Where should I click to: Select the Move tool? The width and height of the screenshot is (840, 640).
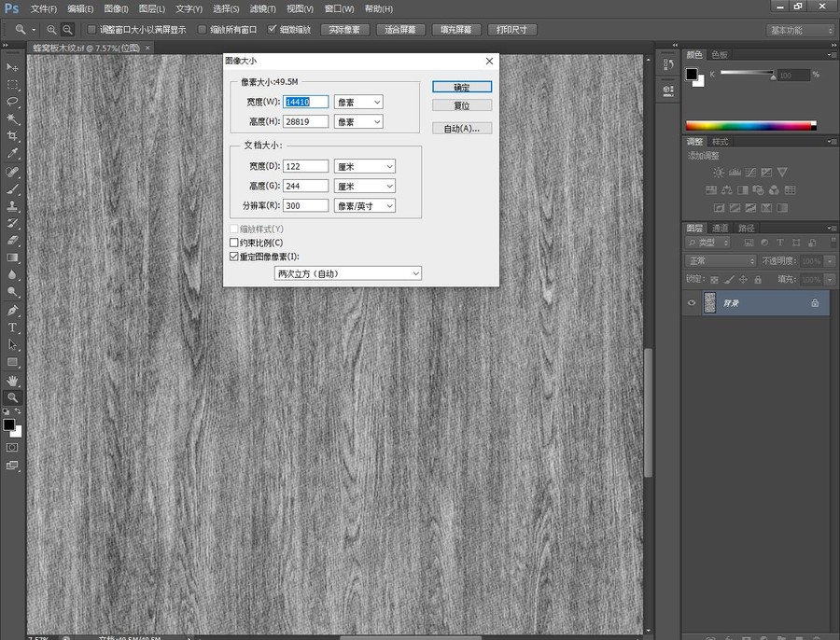tap(12, 67)
